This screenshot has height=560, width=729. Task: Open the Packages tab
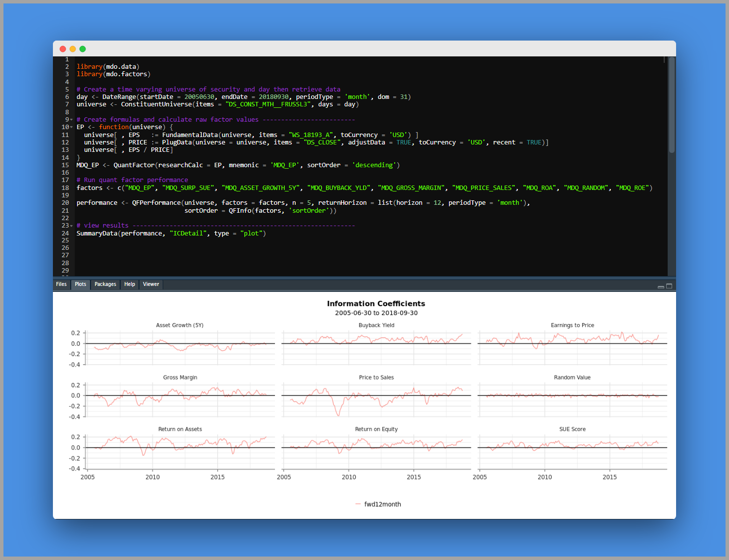[105, 284]
